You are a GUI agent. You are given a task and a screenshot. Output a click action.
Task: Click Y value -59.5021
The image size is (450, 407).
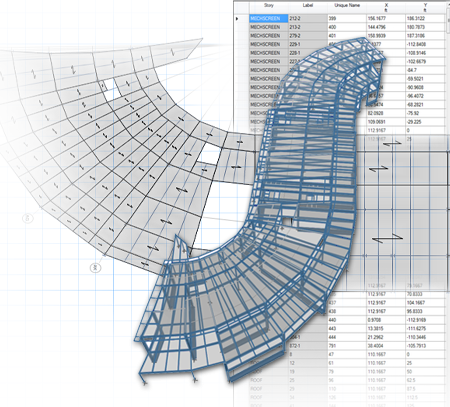pos(425,79)
